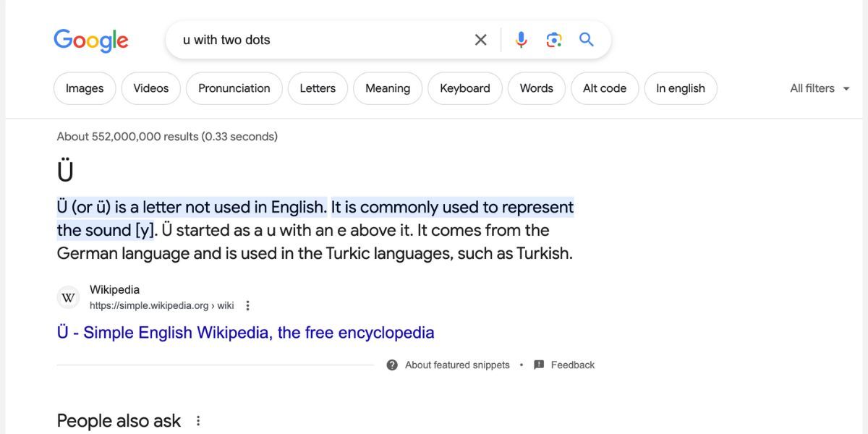Open the feedback flag control
The image size is (868, 434).
tap(538, 365)
